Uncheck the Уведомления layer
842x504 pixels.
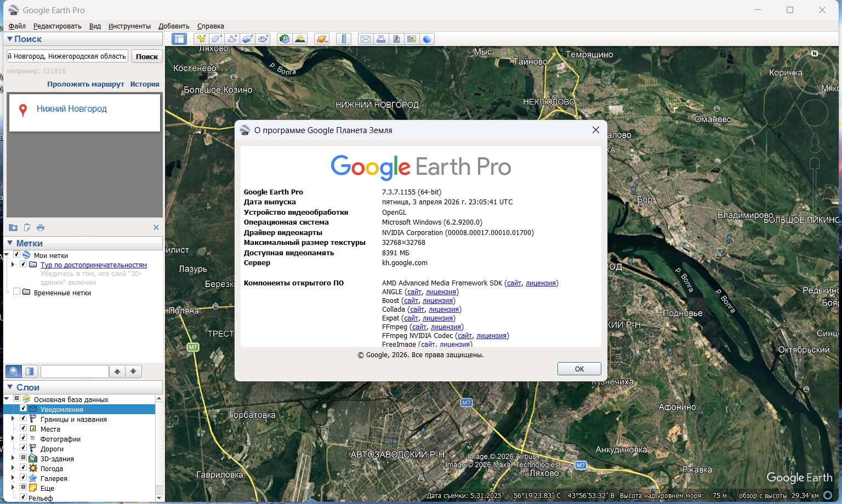click(x=23, y=409)
